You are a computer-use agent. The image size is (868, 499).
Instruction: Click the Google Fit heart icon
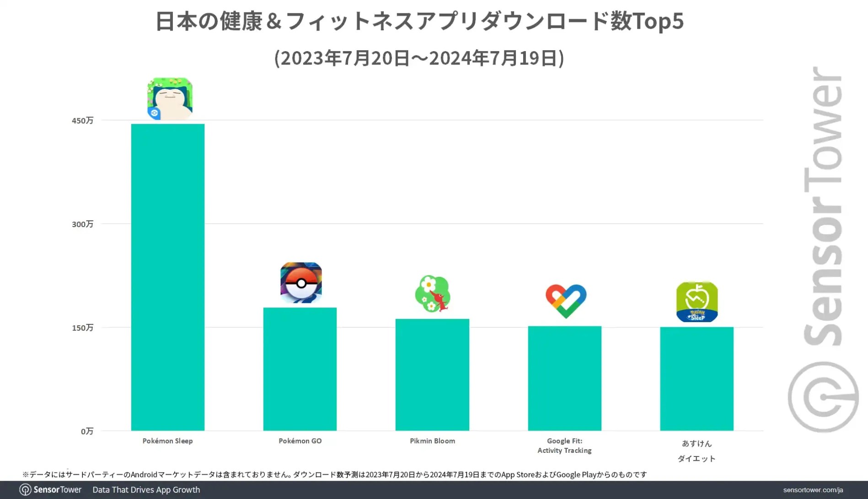[566, 301]
